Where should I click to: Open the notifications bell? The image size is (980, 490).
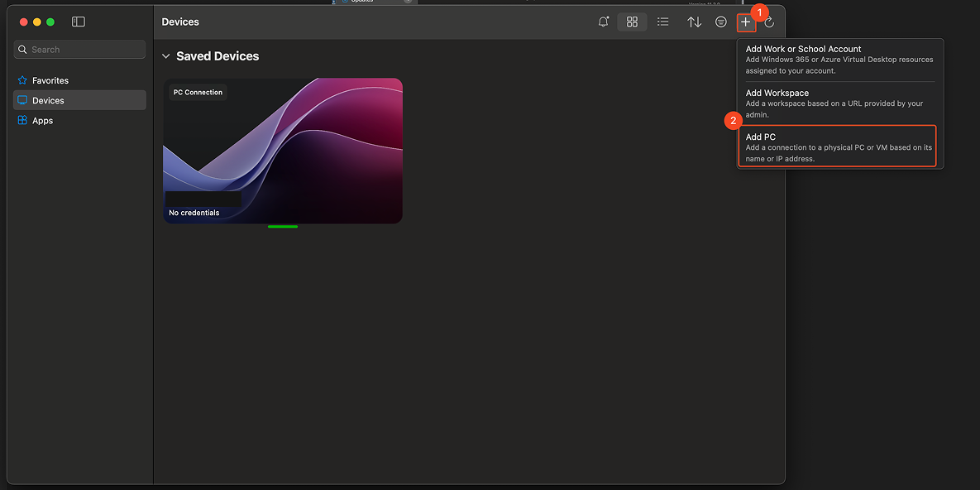tap(603, 22)
